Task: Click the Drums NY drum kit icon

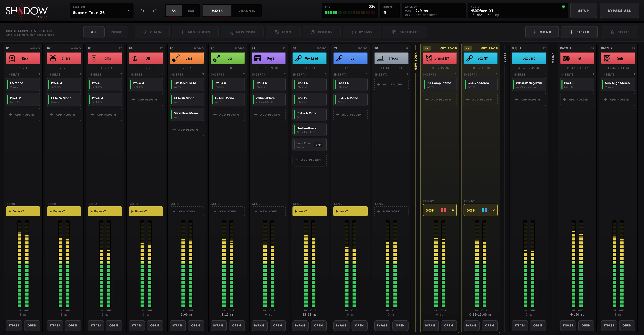Action: click(428, 58)
